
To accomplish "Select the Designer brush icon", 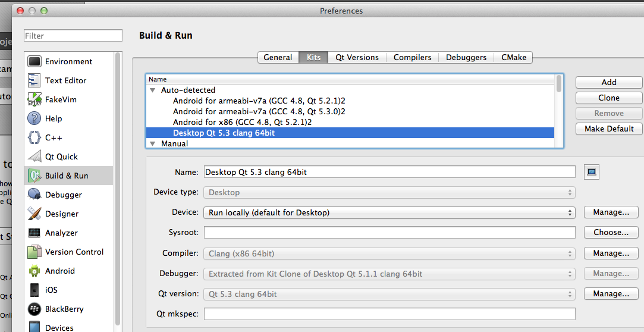I will [34, 214].
